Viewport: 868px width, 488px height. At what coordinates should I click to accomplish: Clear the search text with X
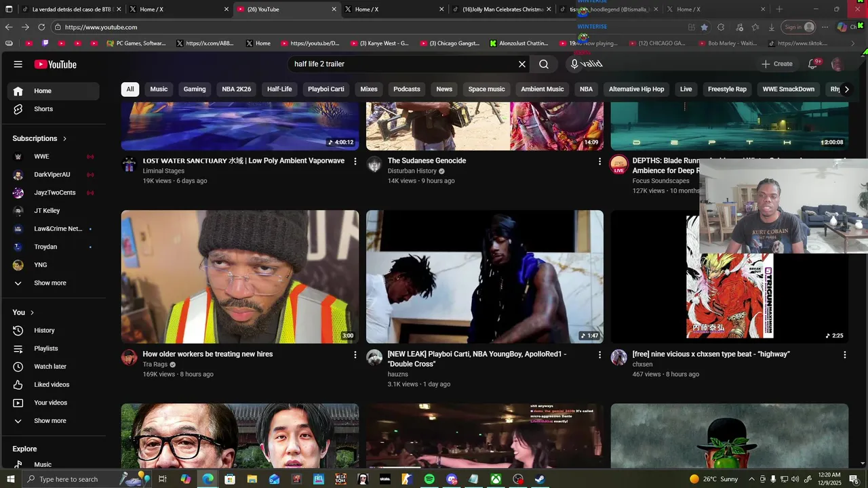522,64
